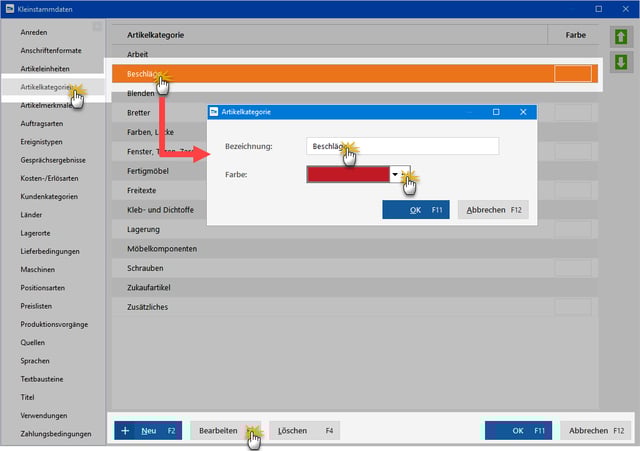Screen dimensions: 640x451
Task: Click the red Farbe color swatch
Action: pyautogui.click(x=347, y=174)
